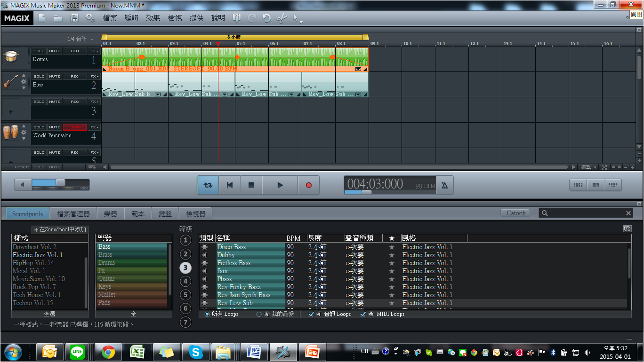Open the World Percussion track gear settings

tap(24, 133)
